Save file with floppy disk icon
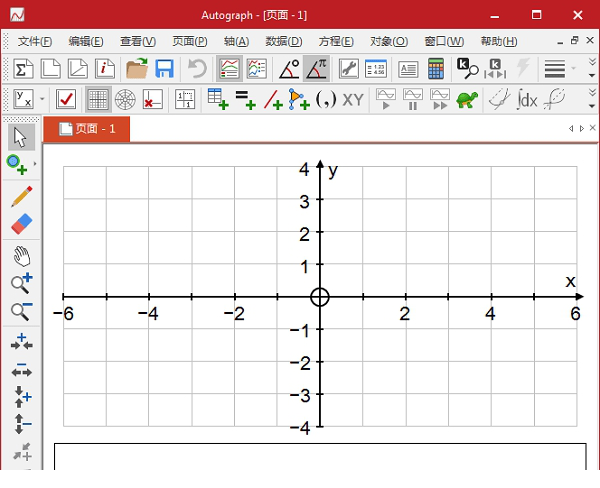This screenshot has height=488, width=600. [x=165, y=69]
